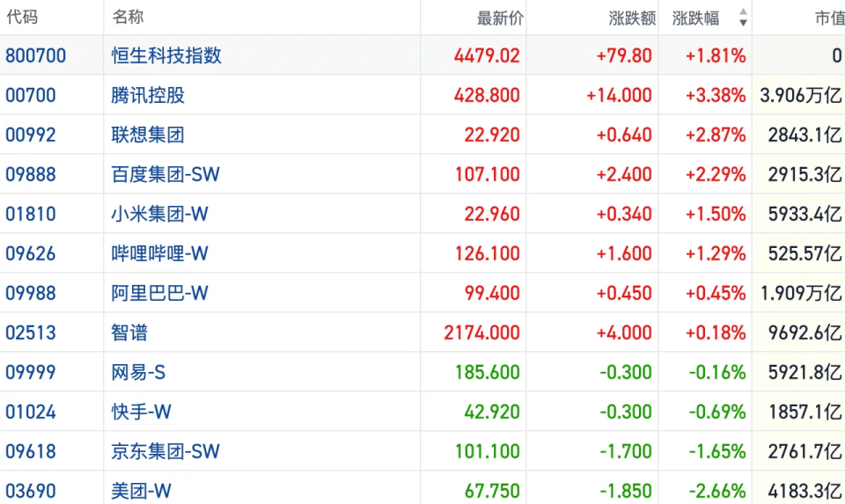Image resolution: width=845 pixels, height=504 pixels.
Task: Select latest price 185.600
Action: click(x=488, y=372)
